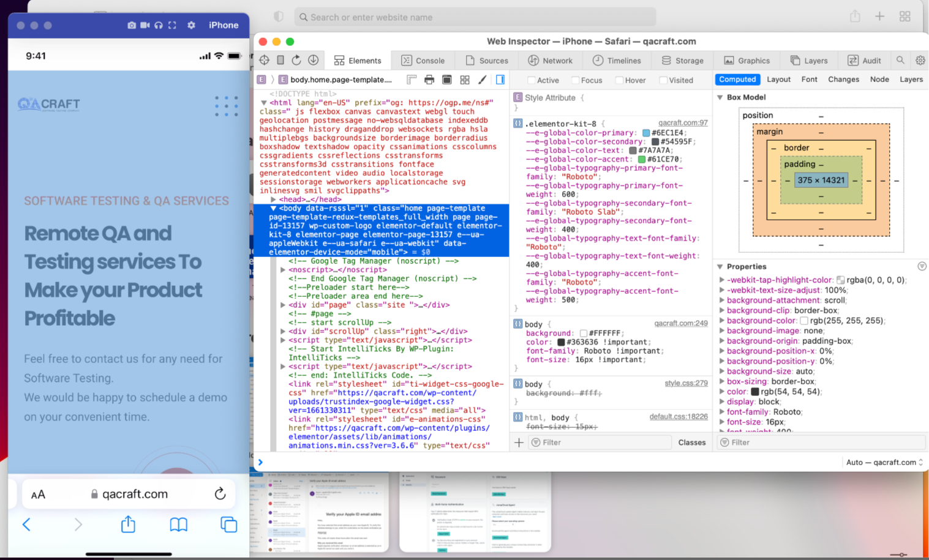Open the Web Inspector search magnifier
Screen dimensions: 929x560
pos(900,60)
